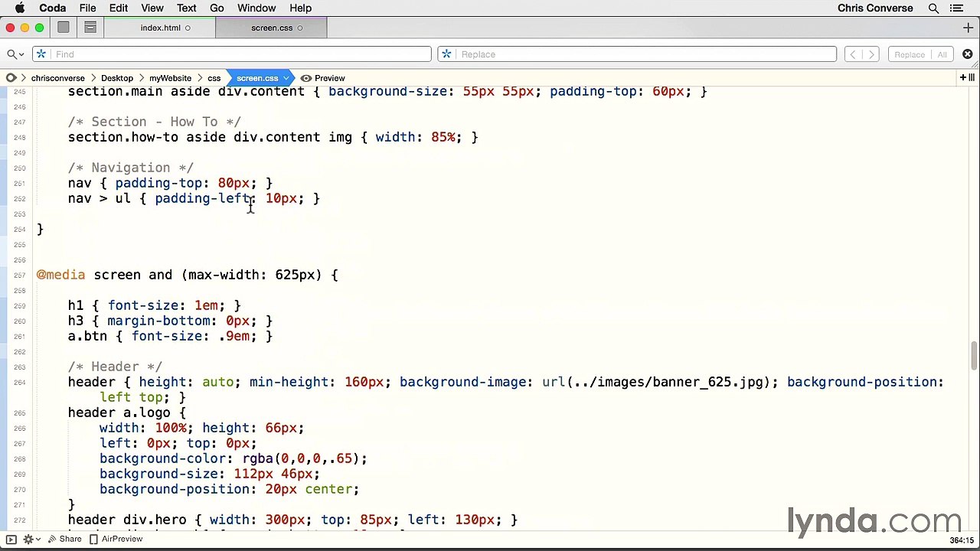Select myWebsite in the path bar
The image size is (980, 551).
(x=170, y=78)
